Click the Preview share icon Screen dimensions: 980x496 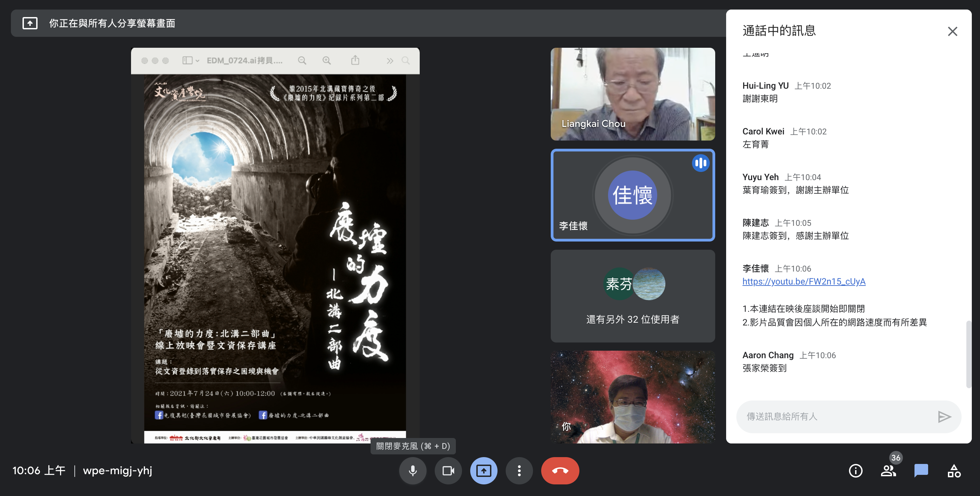tap(355, 60)
